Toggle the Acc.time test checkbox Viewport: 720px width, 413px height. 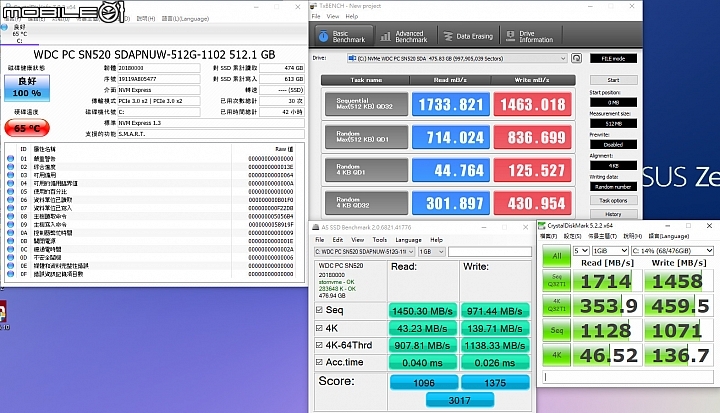pyautogui.click(x=319, y=362)
